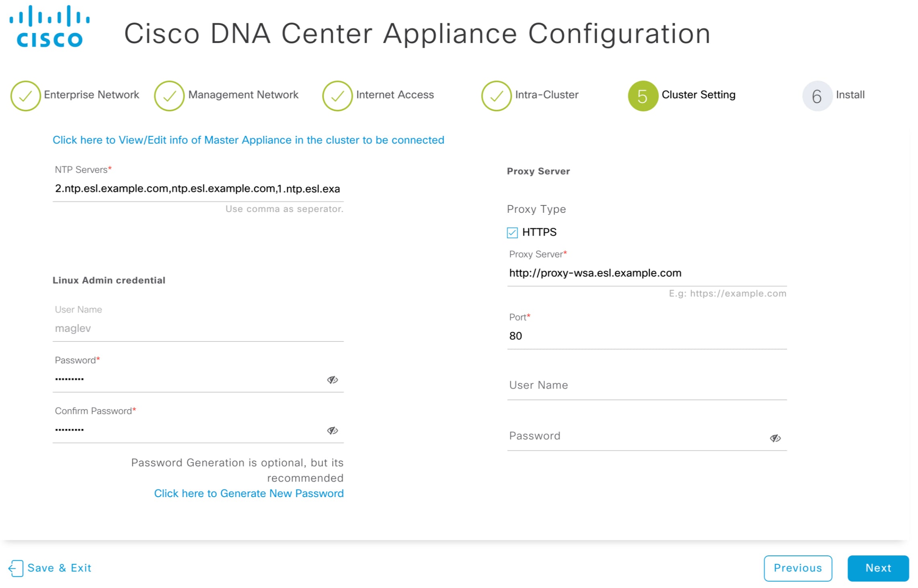Uncheck the HTTPS proxy type checkbox

pos(512,232)
